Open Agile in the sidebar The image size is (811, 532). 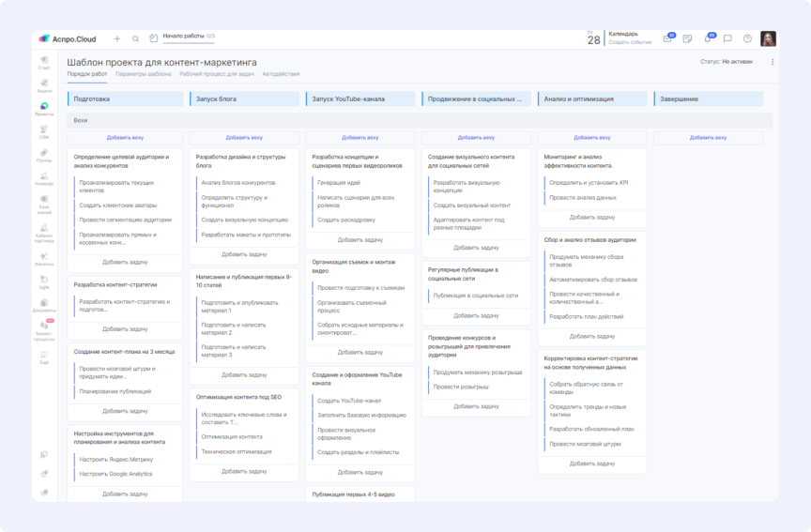[x=44, y=282]
